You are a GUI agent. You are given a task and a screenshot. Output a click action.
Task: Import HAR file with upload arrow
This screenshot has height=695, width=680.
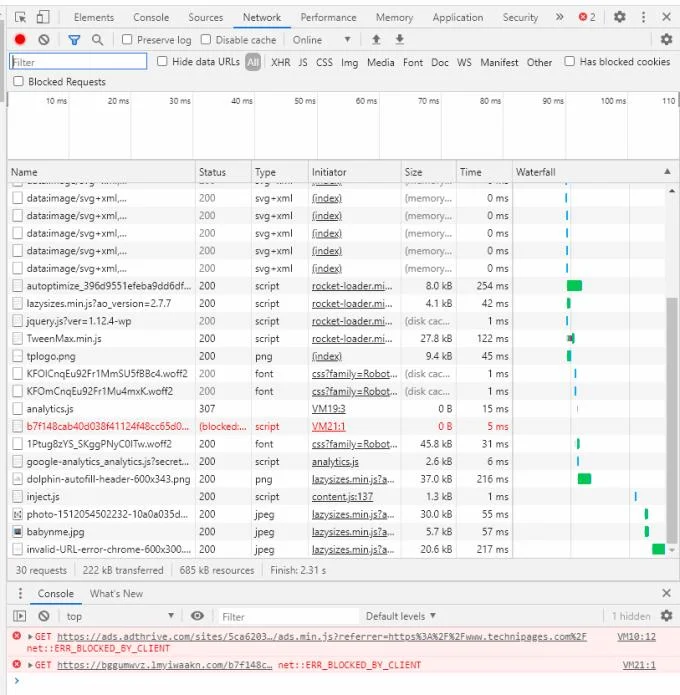pyautogui.click(x=376, y=39)
